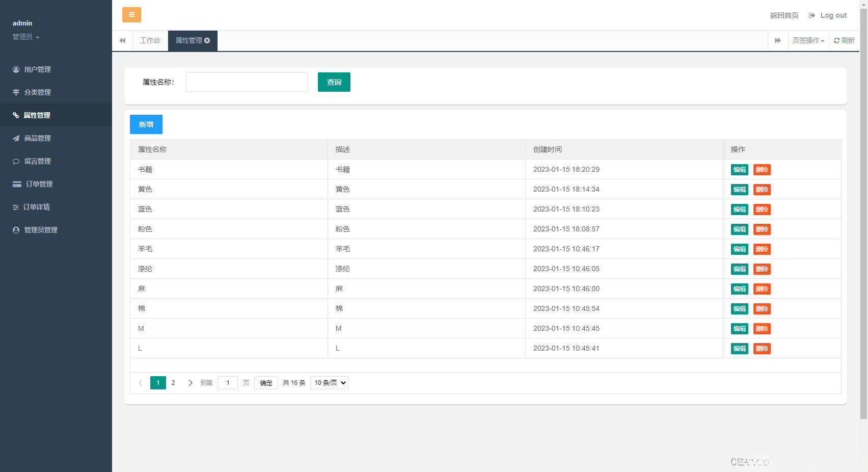
Task: Go to page 2 in pagination
Action: 173,383
